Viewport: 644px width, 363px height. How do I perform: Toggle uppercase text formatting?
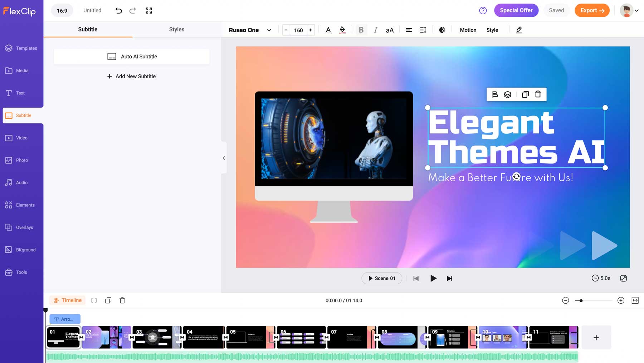389,30
